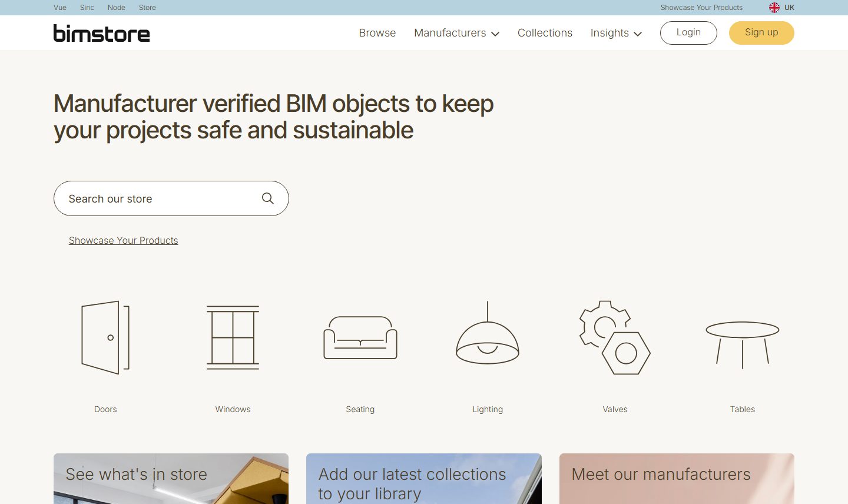
Task: Go to the Browse page
Action: coord(377,33)
